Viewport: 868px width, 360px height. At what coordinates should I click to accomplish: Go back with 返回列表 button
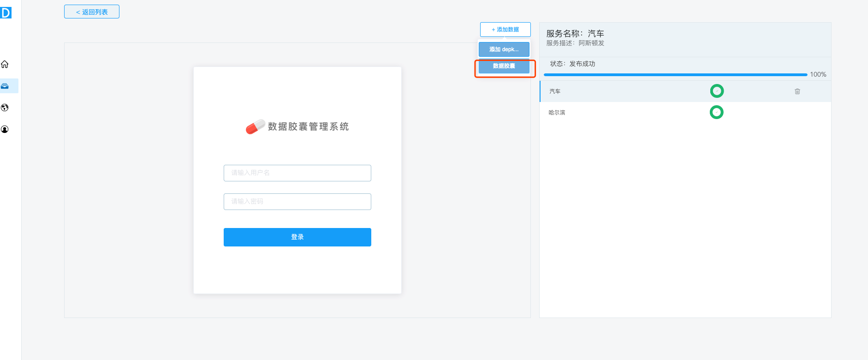pos(92,12)
